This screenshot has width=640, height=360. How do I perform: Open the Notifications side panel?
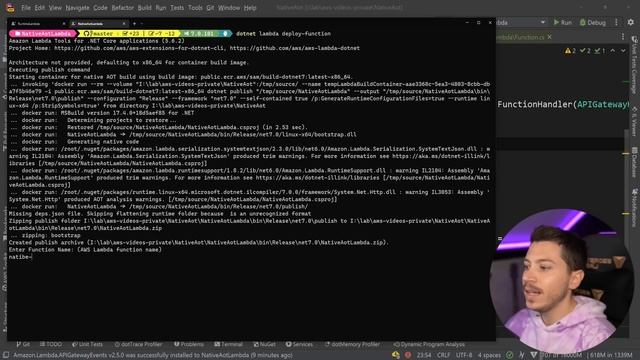tap(635, 207)
